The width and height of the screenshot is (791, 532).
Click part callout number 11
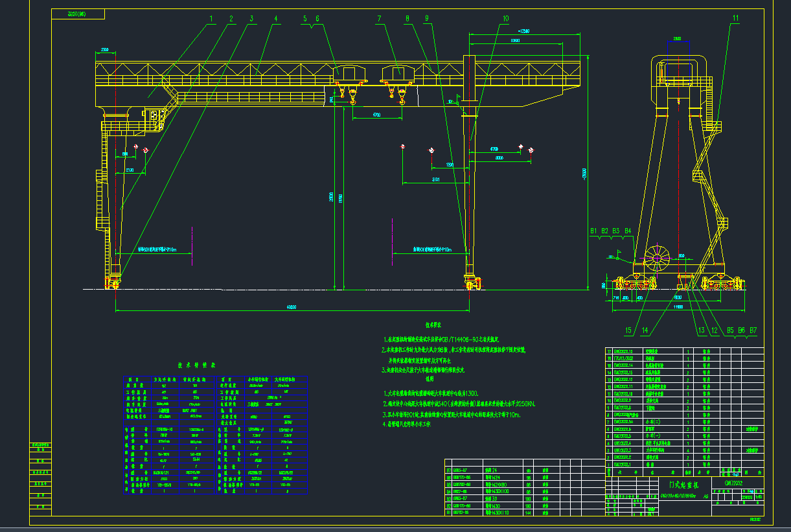click(735, 18)
